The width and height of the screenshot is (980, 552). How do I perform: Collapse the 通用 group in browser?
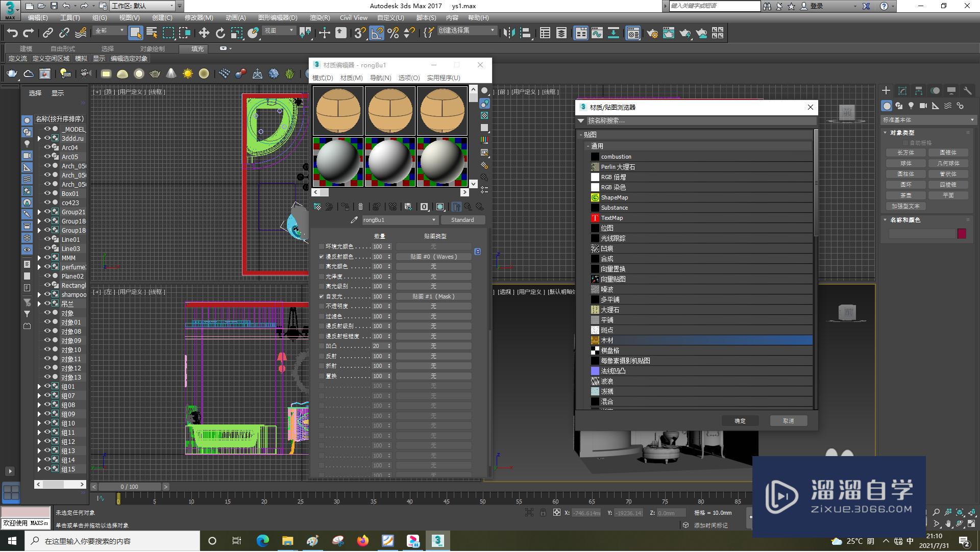[588, 146]
